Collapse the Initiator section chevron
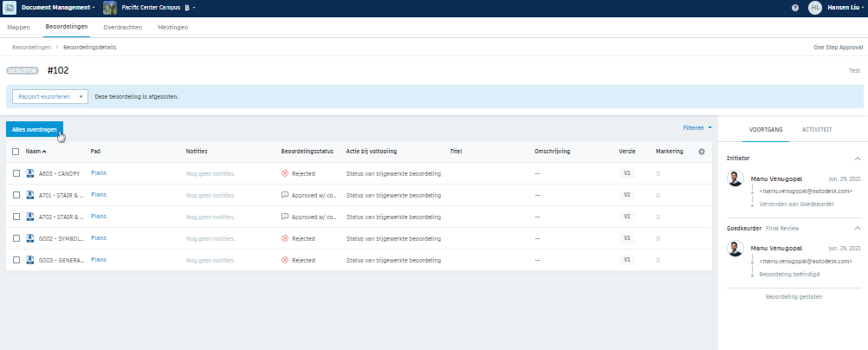The image size is (868, 350). [x=858, y=159]
